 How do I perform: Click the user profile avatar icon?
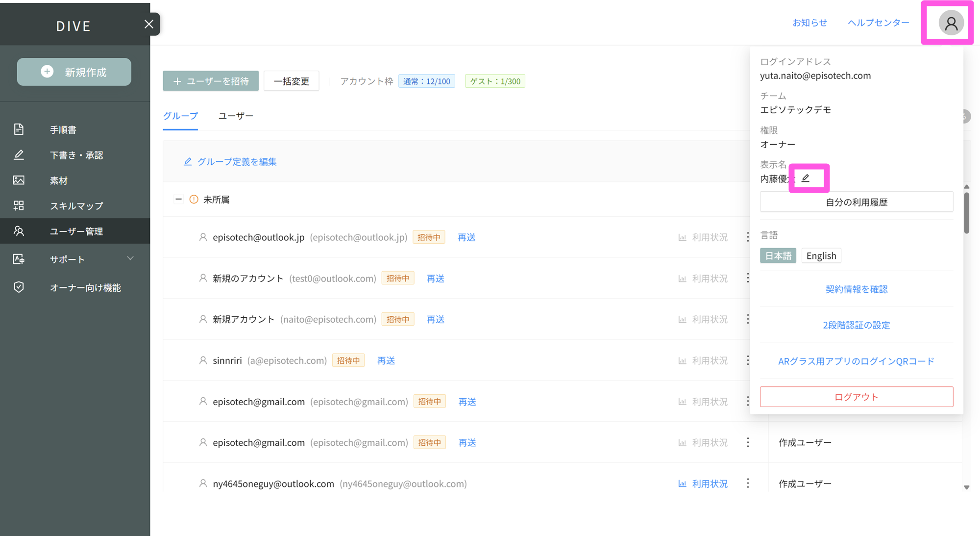click(x=951, y=23)
